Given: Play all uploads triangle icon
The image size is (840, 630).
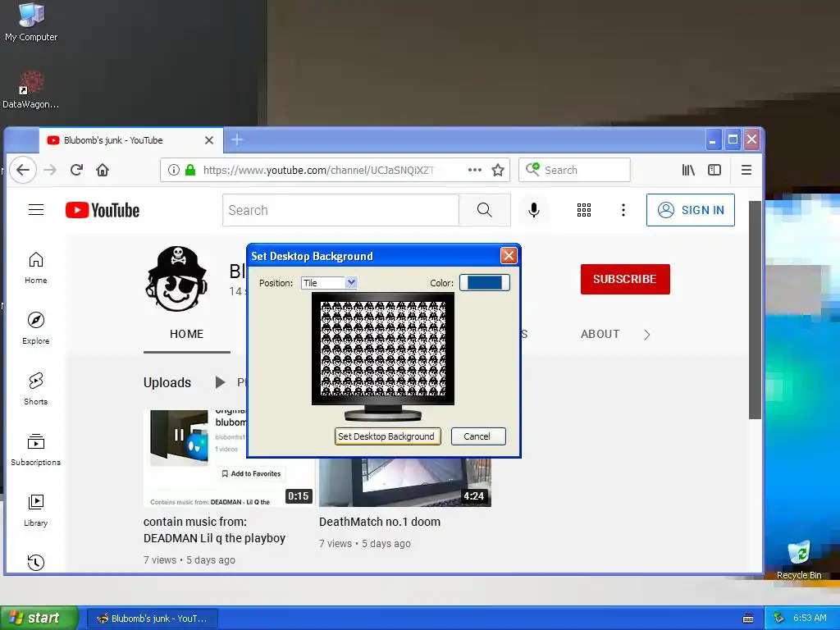Looking at the screenshot, I should pos(220,382).
